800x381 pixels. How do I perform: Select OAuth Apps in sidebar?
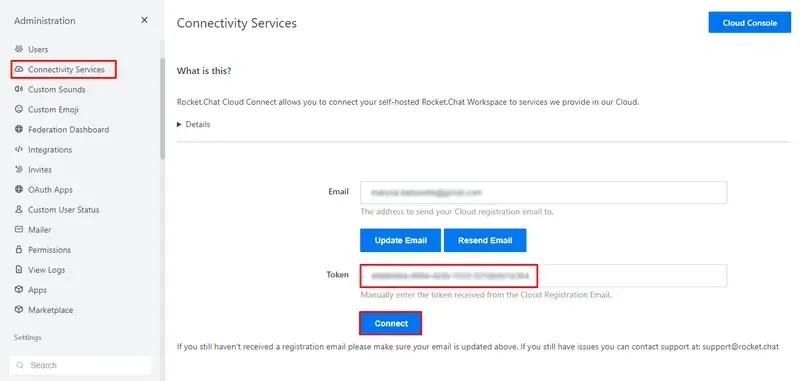coord(50,190)
